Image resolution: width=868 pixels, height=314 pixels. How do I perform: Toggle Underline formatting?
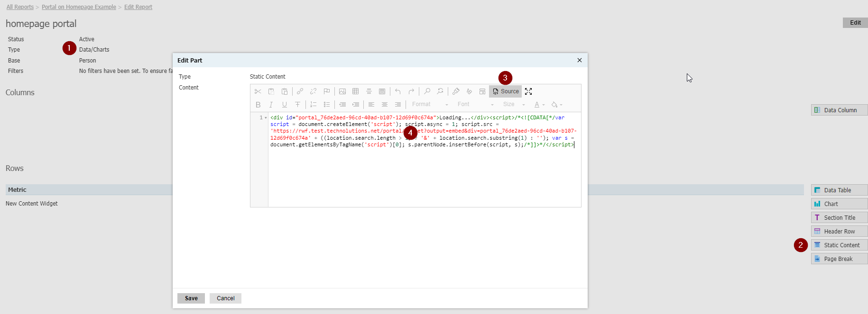point(285,105)
